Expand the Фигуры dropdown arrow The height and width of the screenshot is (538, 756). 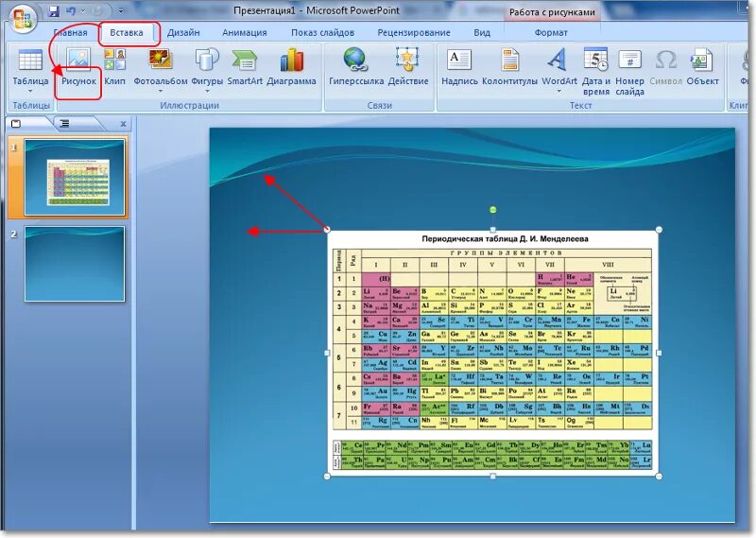pos(207,91)
